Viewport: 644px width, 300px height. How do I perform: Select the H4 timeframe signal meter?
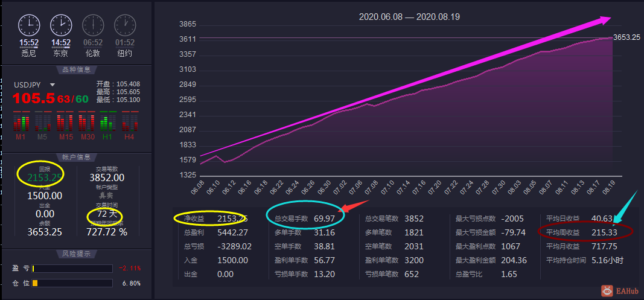click(x=129, y=126)
